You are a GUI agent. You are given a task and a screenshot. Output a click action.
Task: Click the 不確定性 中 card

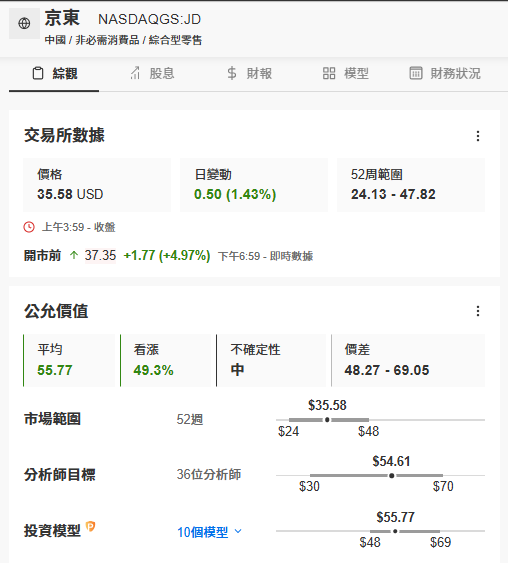(271, 360)
